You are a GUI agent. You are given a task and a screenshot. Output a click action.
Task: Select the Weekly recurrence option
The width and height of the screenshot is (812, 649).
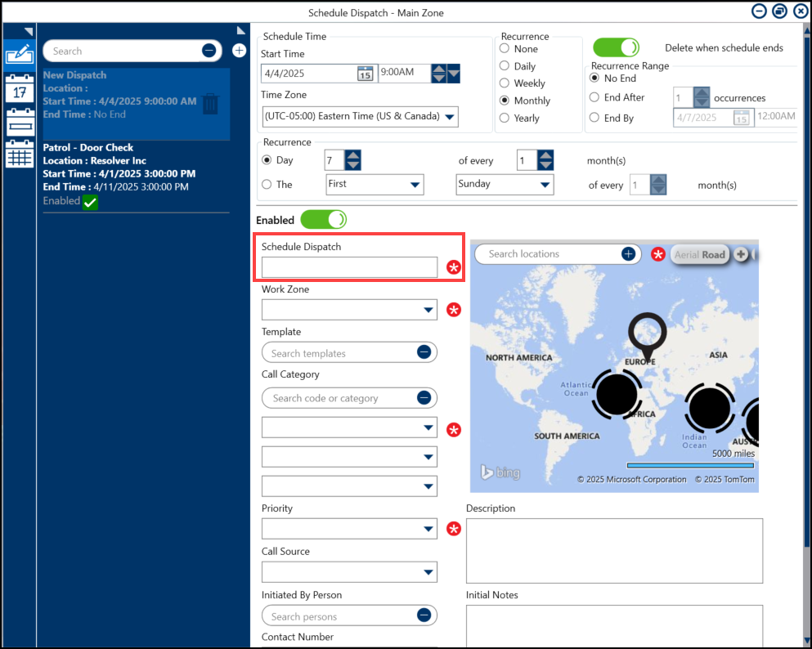[505, 83]
